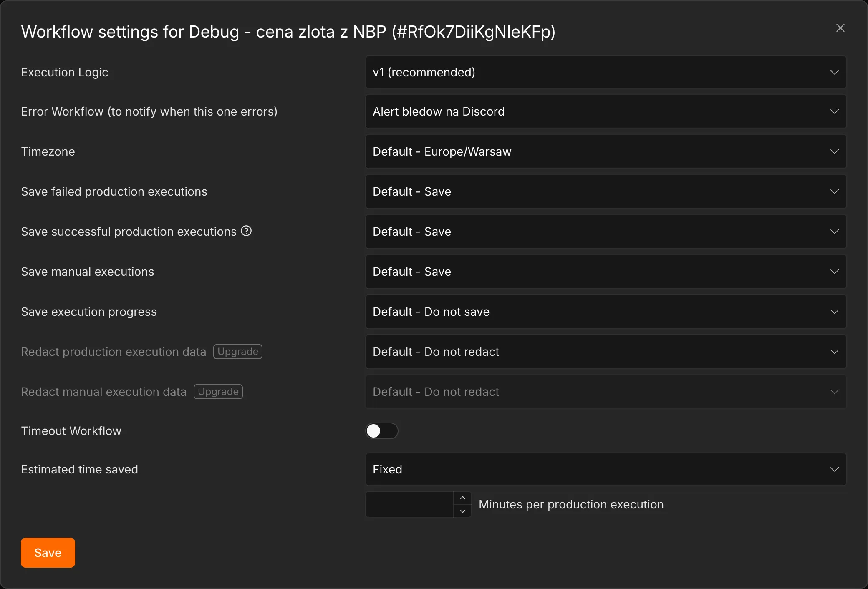The height and width of the screenshot is (589, 868).
Task: Click the Estimated time saved label
Action: 80,469
